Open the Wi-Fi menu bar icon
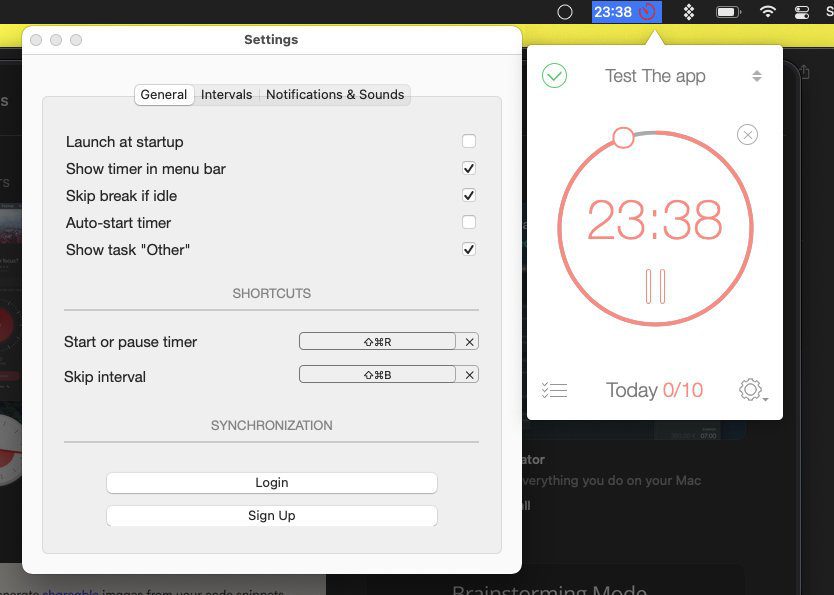 coord(767,12)
